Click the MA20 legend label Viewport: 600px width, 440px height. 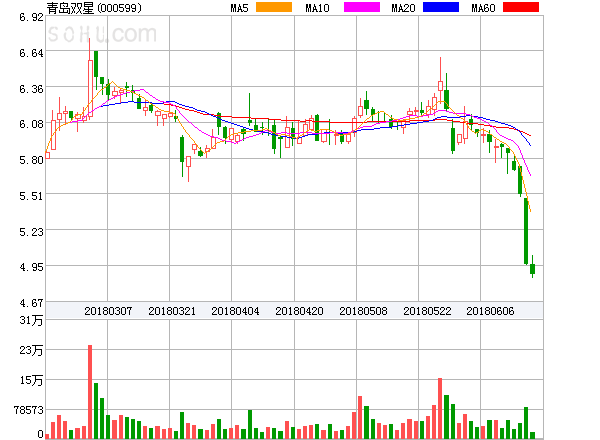click(403, 8)
